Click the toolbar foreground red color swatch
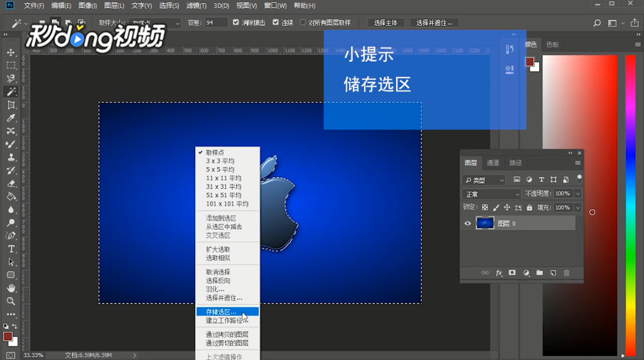This screenshot has width=644, height=360. (x=7, y=337)
